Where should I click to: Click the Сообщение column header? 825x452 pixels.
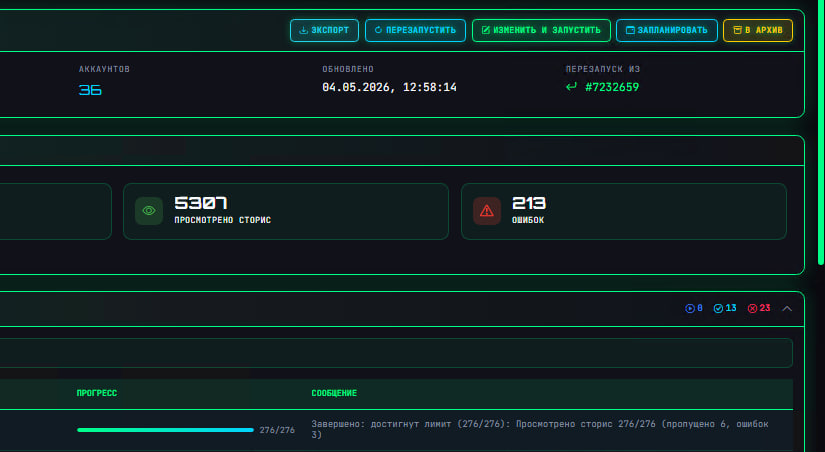tap(334, 393)
